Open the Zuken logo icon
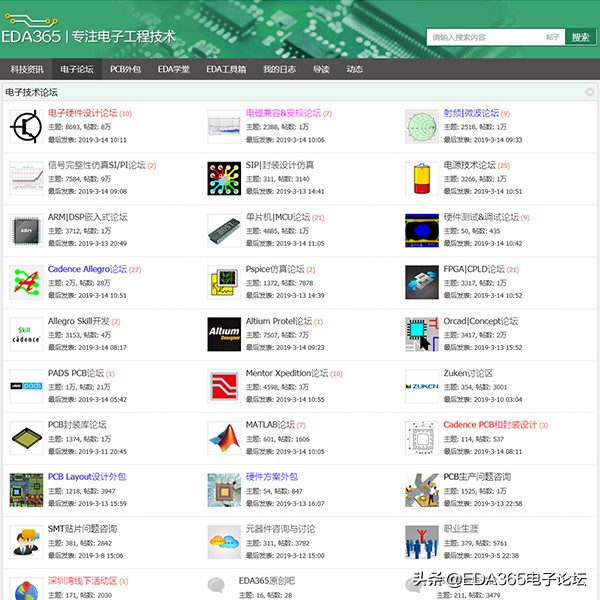This screenshot has height=600, width=600. point(421,386)
